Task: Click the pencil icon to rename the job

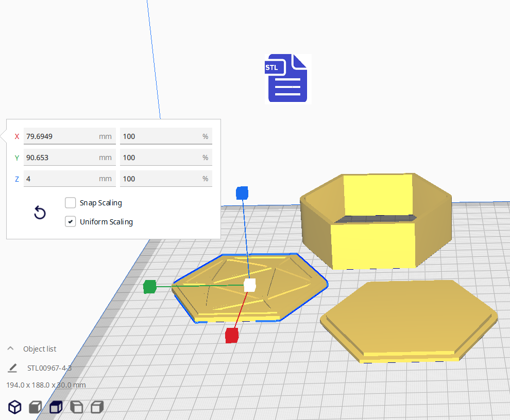Action: [12, 368]
